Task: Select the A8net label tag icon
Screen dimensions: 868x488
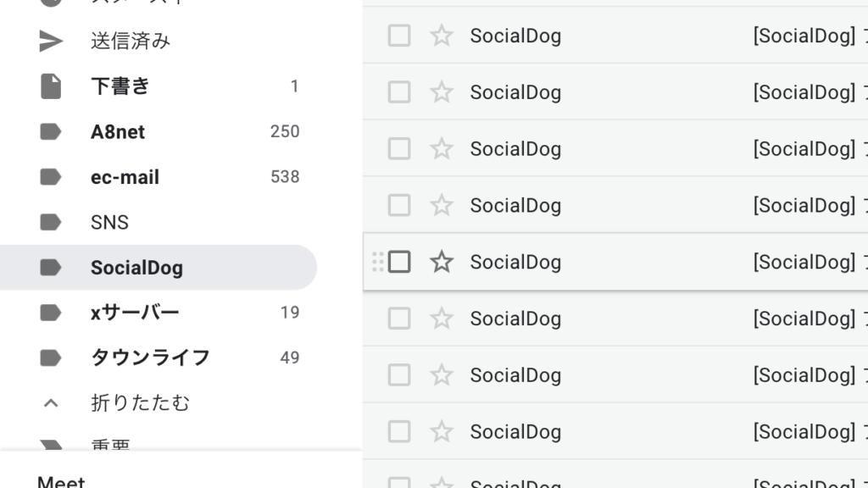Action: point(51,131)
